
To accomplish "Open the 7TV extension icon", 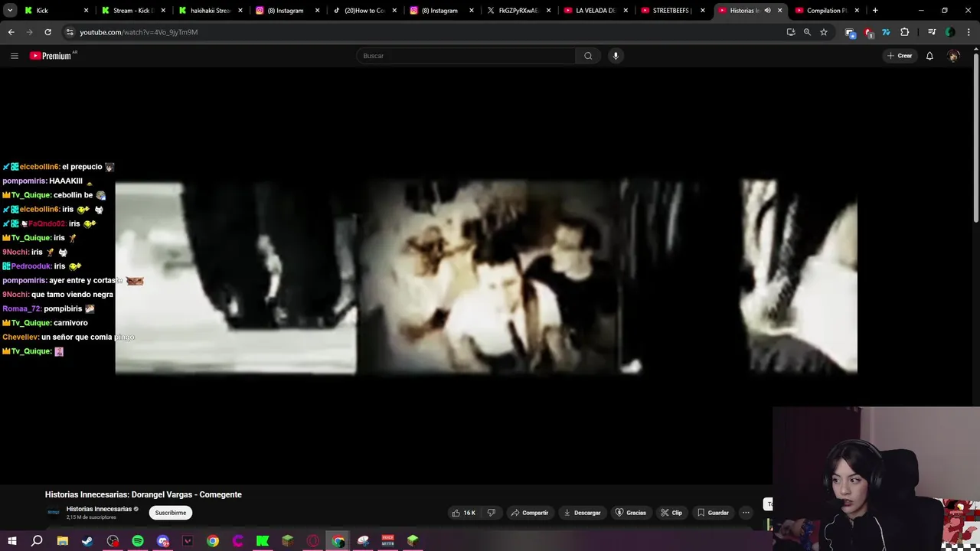I will pyautogui.click(x=886, y=32).
